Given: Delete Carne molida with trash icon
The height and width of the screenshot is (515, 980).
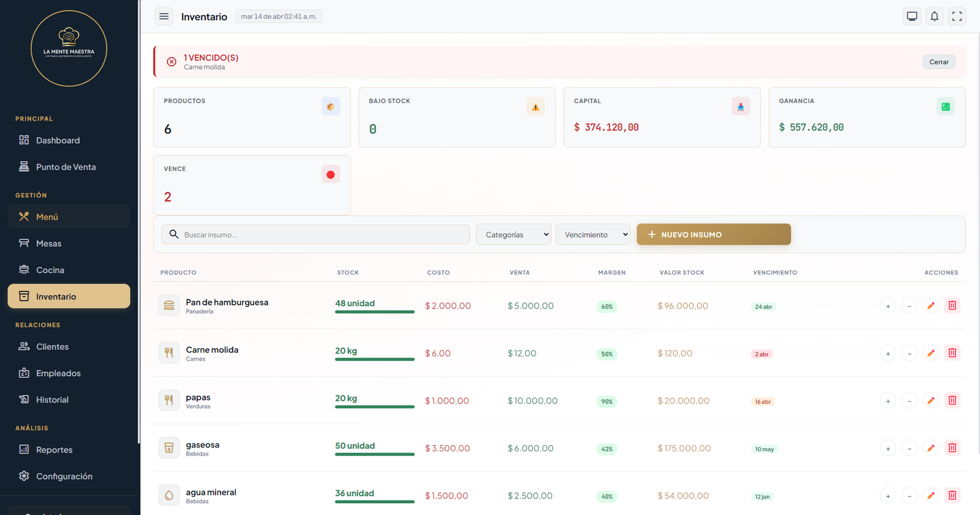Looking at the screenshot, I should (x=952, y=353).
